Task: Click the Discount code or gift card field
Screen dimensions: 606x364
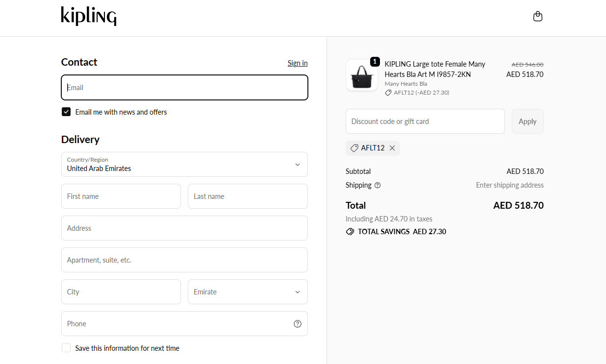Action: 425,121
